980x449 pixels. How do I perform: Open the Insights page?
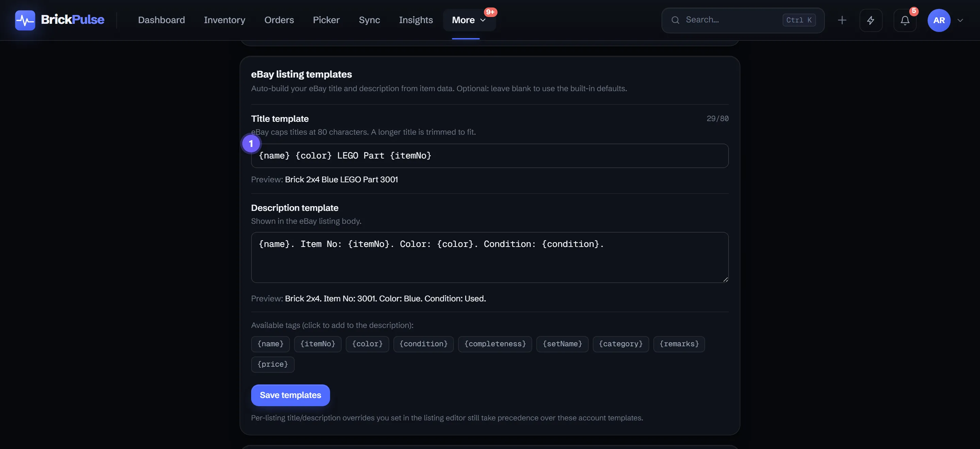416,20
